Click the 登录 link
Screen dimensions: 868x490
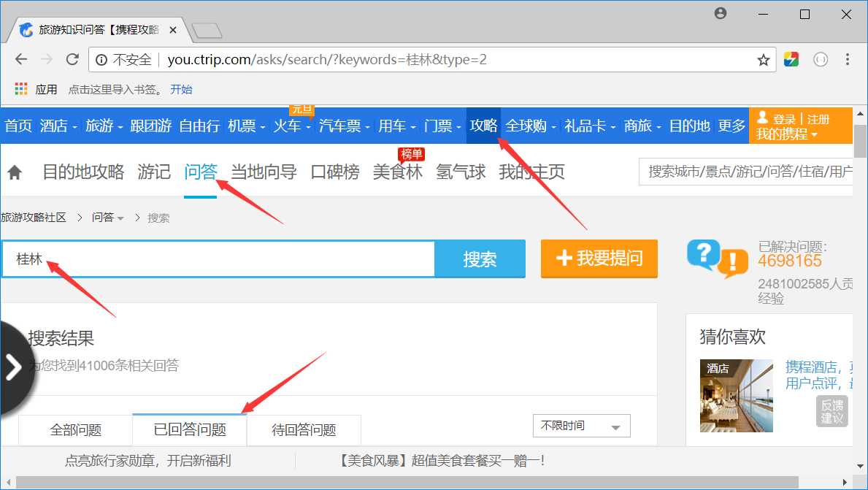[784, 119]
